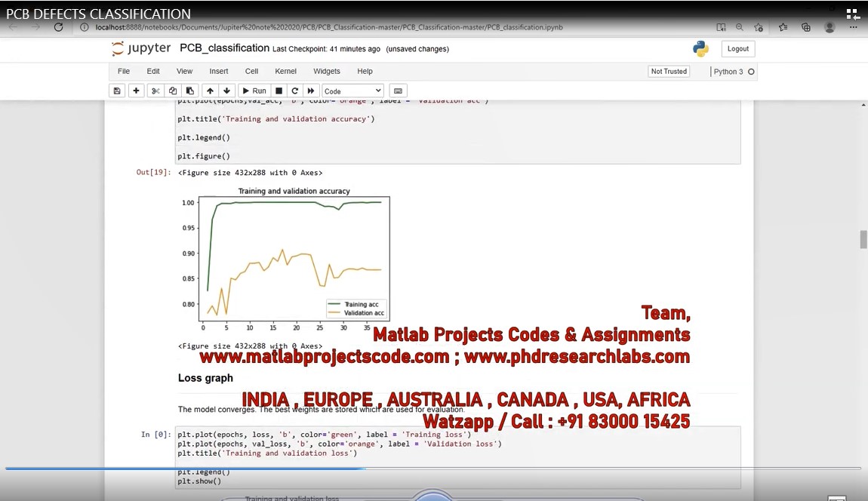The width and height of the screenshot is (868, 501).
Task: Click the plt.show() code line
Action: click(199, 481)
